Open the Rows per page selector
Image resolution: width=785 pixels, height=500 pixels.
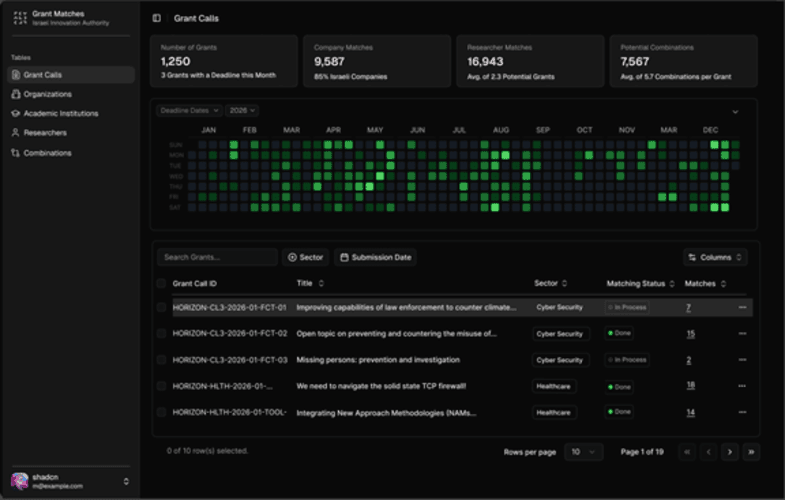(x=583, y=452)
